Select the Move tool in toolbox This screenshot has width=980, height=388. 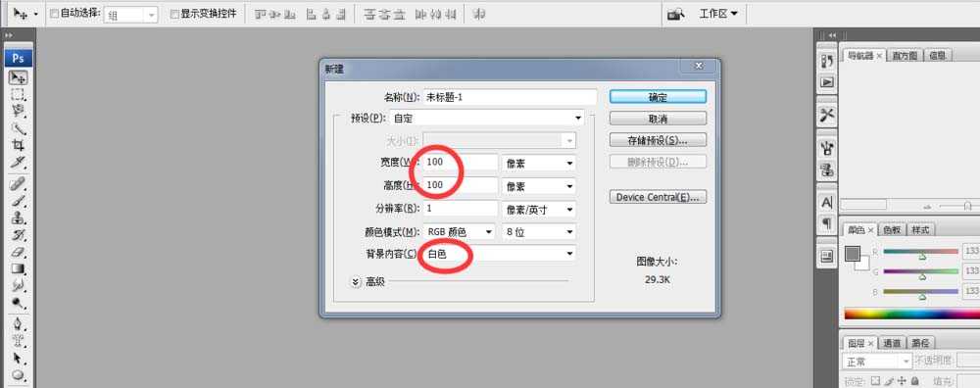pos(18,77)
